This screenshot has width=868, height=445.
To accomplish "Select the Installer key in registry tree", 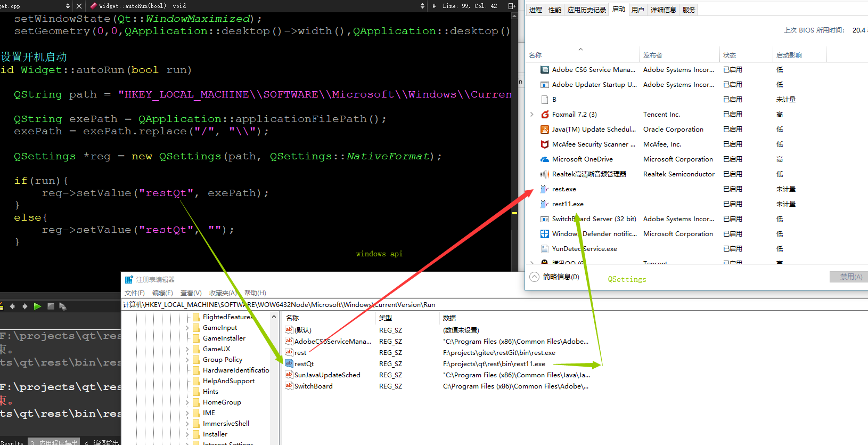I will 215,434.
